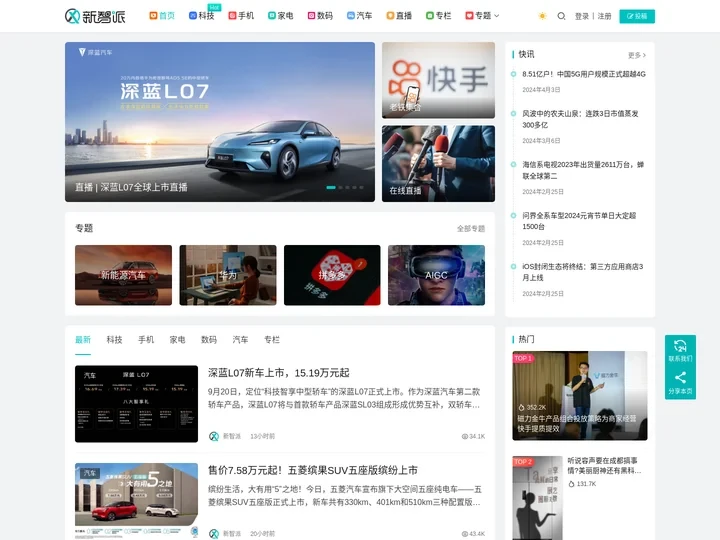Screen dimensions: 720x540
Task: Click the 43.4K views eye icon
Action: point(465,534)
